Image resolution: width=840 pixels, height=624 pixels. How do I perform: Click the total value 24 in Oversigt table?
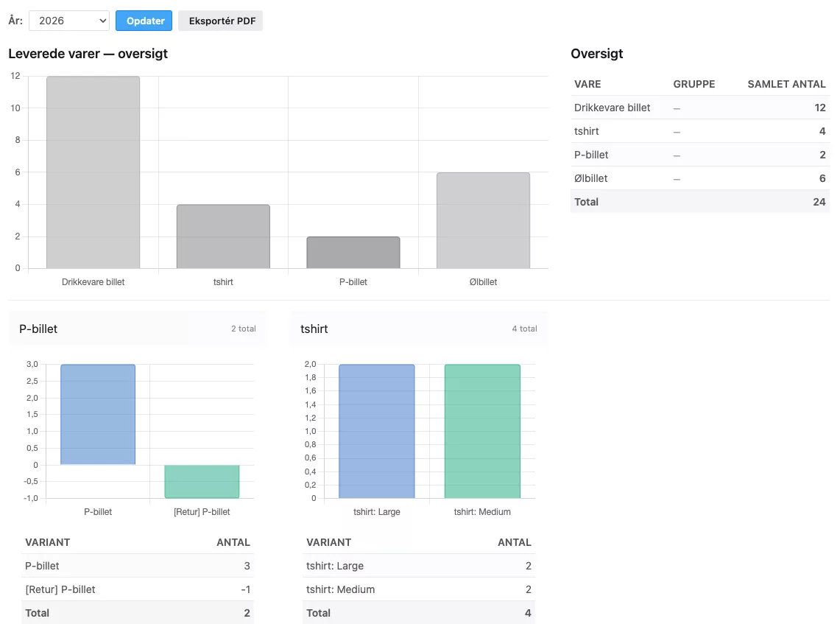click(819, 202)
